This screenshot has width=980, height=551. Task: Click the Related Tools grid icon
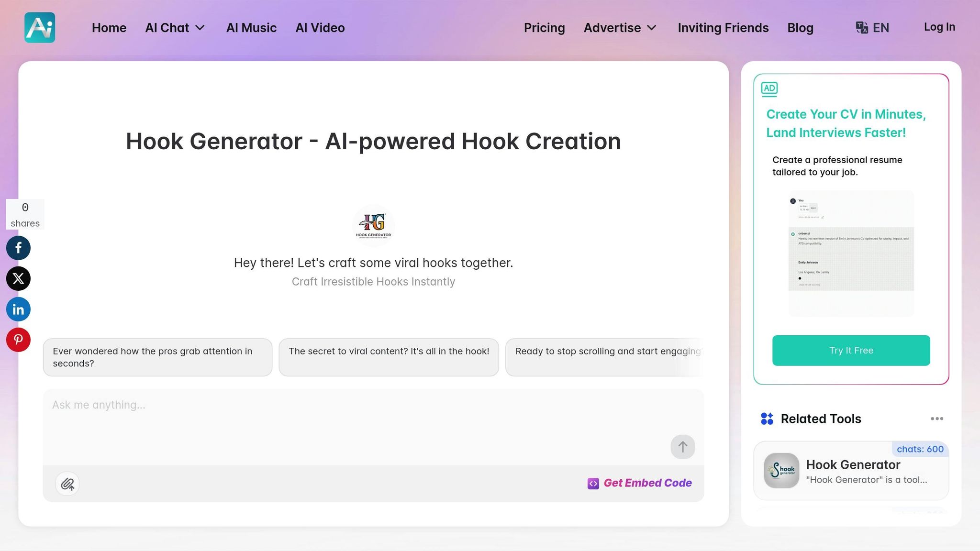point(767,419)
